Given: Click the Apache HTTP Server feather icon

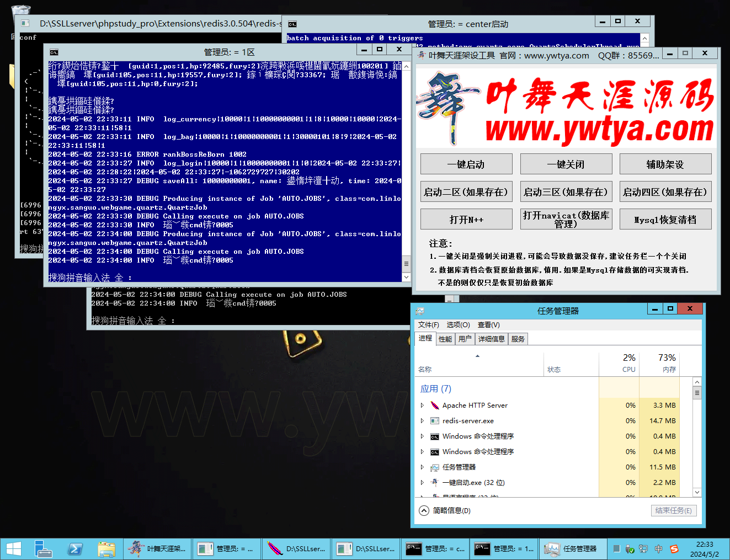Looking at the screenshot, I should 435,406.
